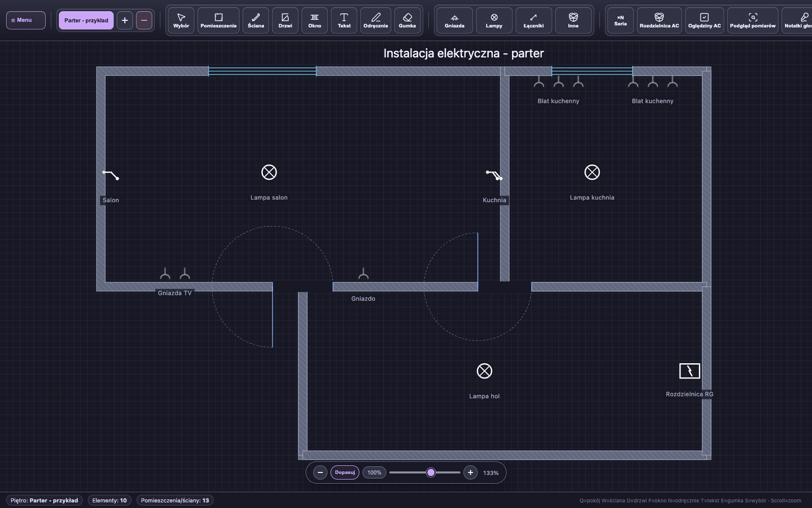Click the Lampa hol lamp symbol
Viewport: 812px width, 508px height.
[x=485, y=371]
